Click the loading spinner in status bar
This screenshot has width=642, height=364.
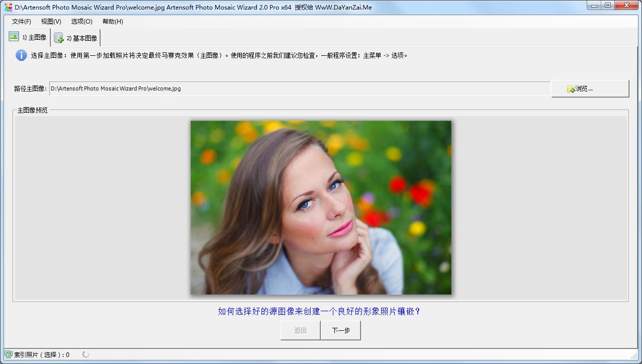tap(86, 354)
